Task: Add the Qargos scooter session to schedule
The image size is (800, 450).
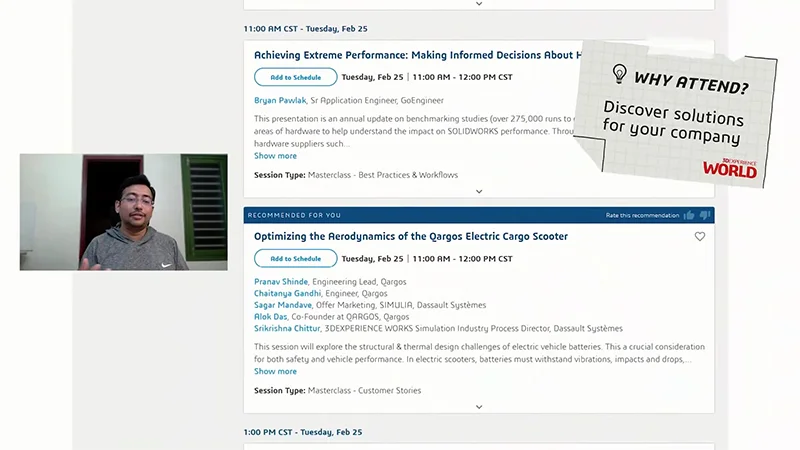Action: (x=295, y=259)
